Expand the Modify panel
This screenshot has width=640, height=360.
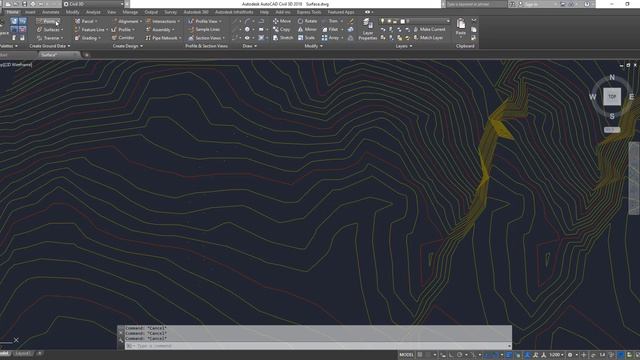(x=313, y=46)
